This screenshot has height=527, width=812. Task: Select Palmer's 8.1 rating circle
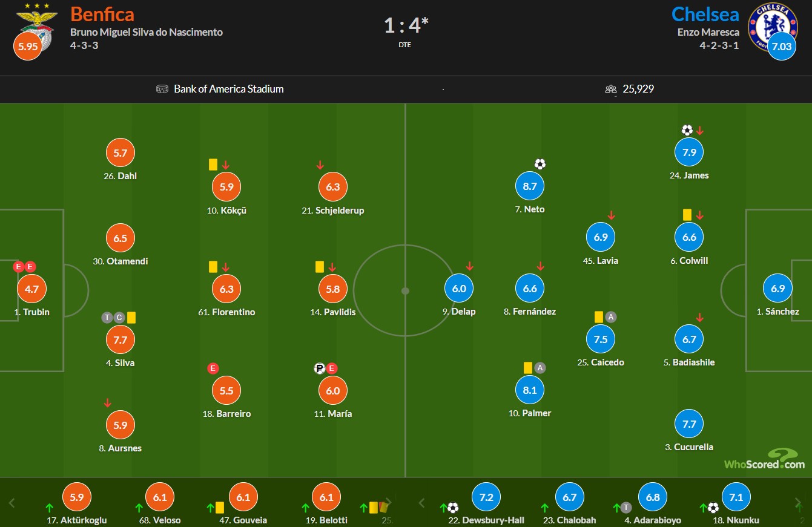click(x=530, y=390)
